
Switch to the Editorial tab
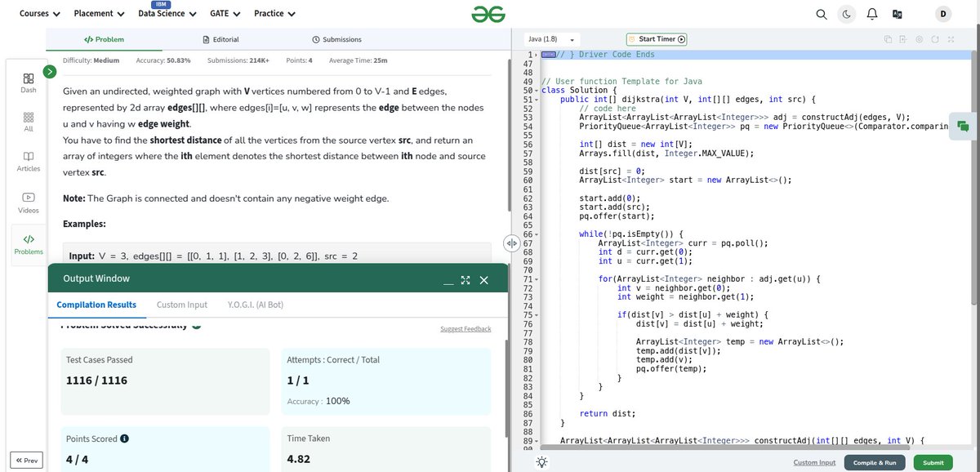coord(222,39)
